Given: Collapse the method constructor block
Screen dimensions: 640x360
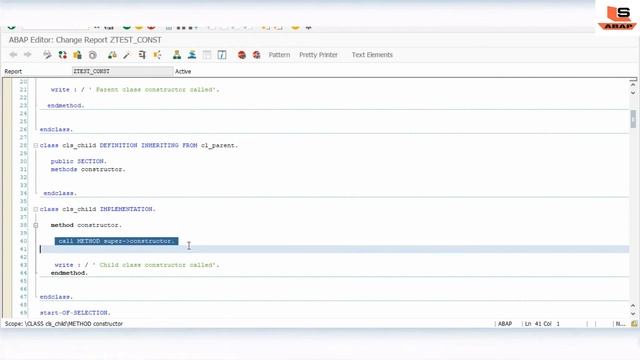Looking at the screenshot, I should 36,225.
